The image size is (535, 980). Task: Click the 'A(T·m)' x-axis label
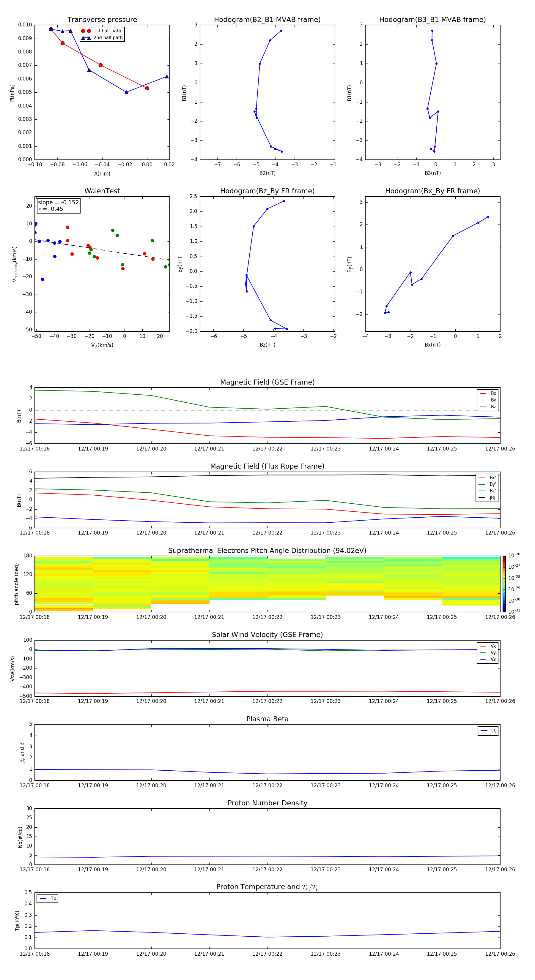point(102,173)
